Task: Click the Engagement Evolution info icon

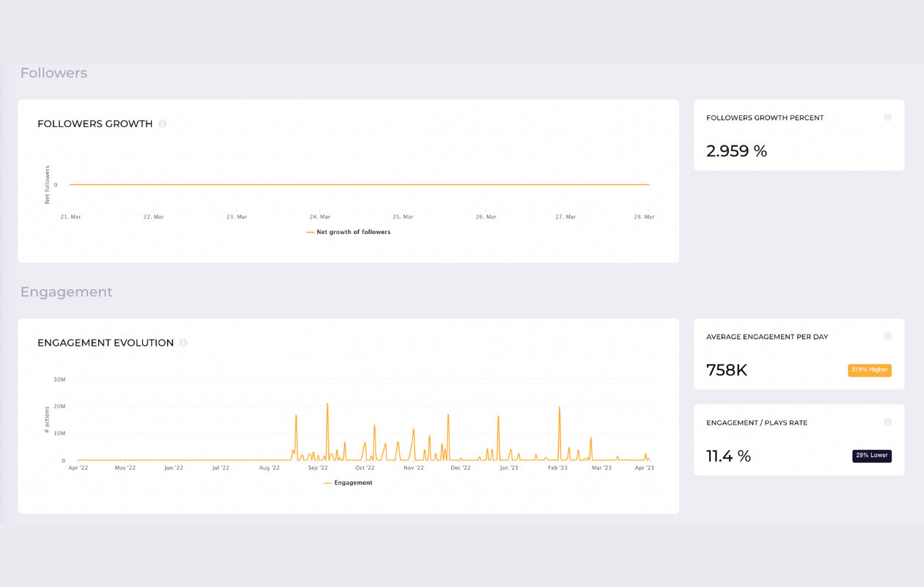Action: (x=183, y=343)
